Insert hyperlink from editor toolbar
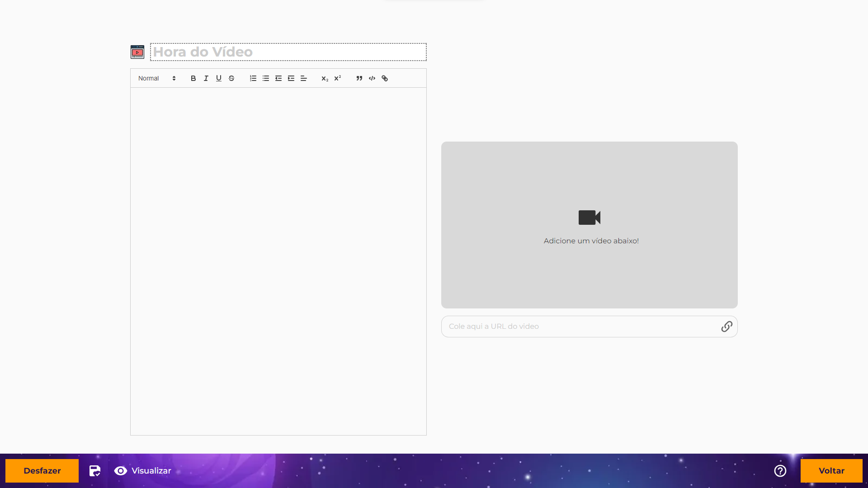 point(385,78)
